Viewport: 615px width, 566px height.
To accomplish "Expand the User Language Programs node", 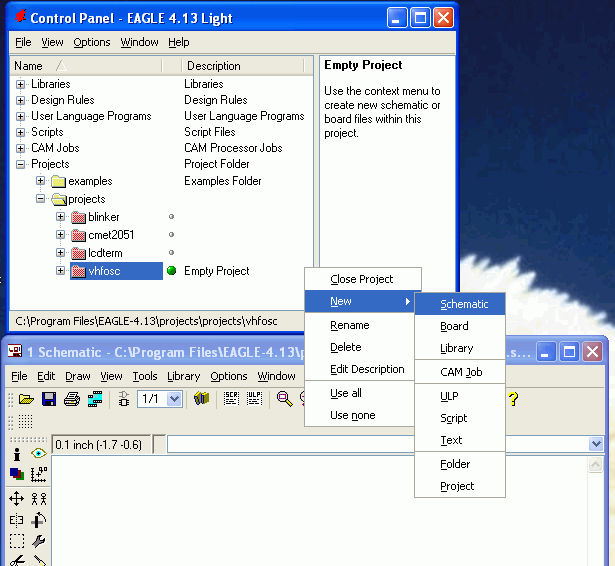I will (x=20, y=116).
